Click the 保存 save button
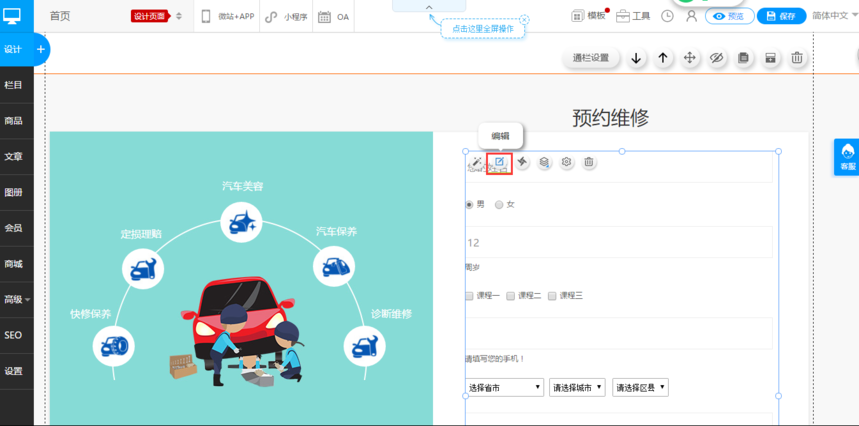The width and height of the screenshot is (859, 426). (781, 16)
